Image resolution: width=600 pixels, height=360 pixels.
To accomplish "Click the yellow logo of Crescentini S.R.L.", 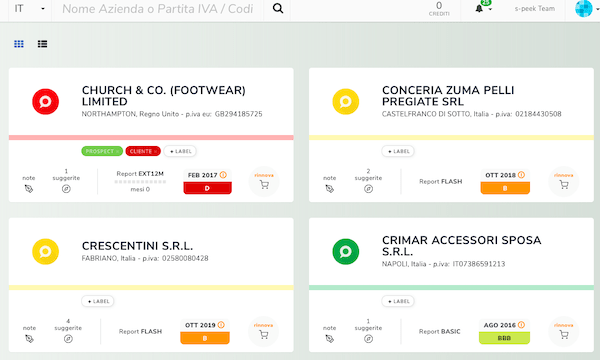I will (46, 252).
